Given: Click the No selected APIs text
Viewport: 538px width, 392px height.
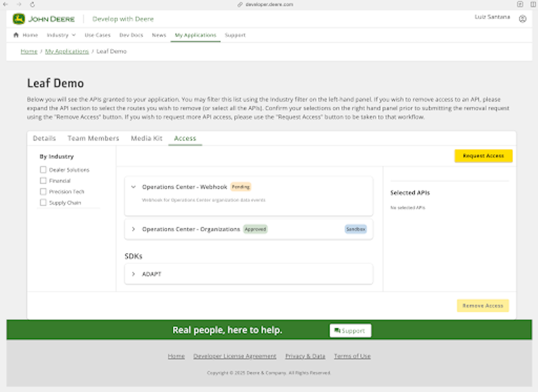Looking at the screenshot, I should [408, 208].
